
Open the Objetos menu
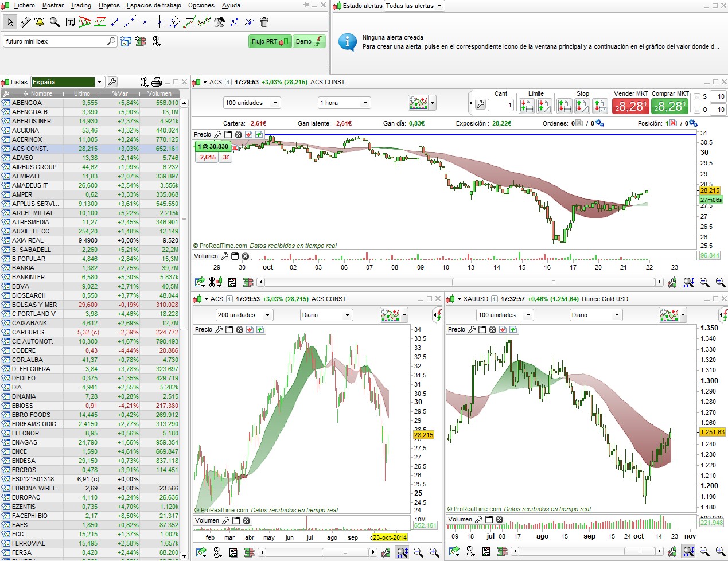(x=109, y=5)
